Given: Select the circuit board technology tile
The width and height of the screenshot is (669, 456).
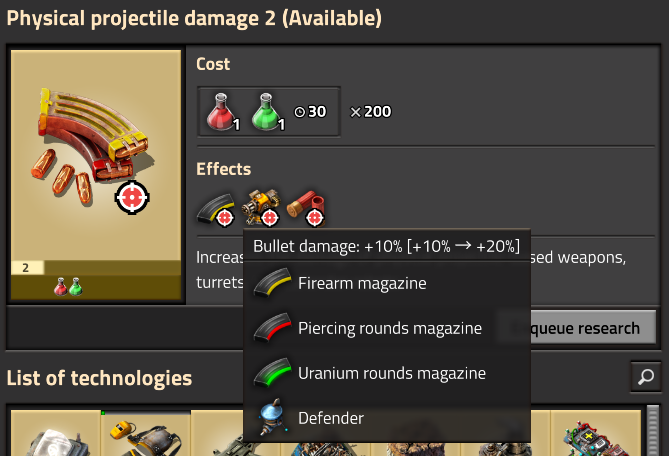Looking at the screenshot, I should pyautogui.click(x=596, y=434).
